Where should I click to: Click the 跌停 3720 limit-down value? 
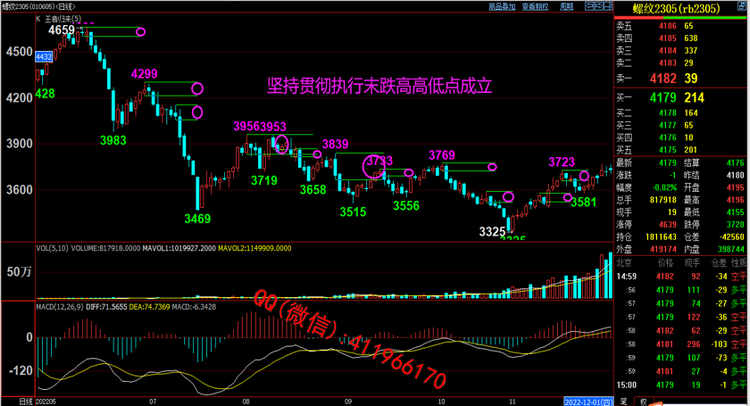(736, 225)
